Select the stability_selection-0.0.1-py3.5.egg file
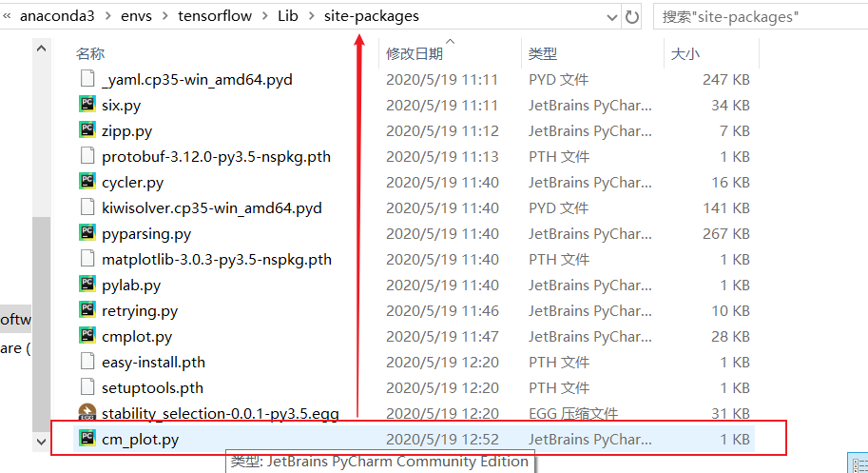Image resolution: width=868 pixels, height=473 pixels. (221, 413)
